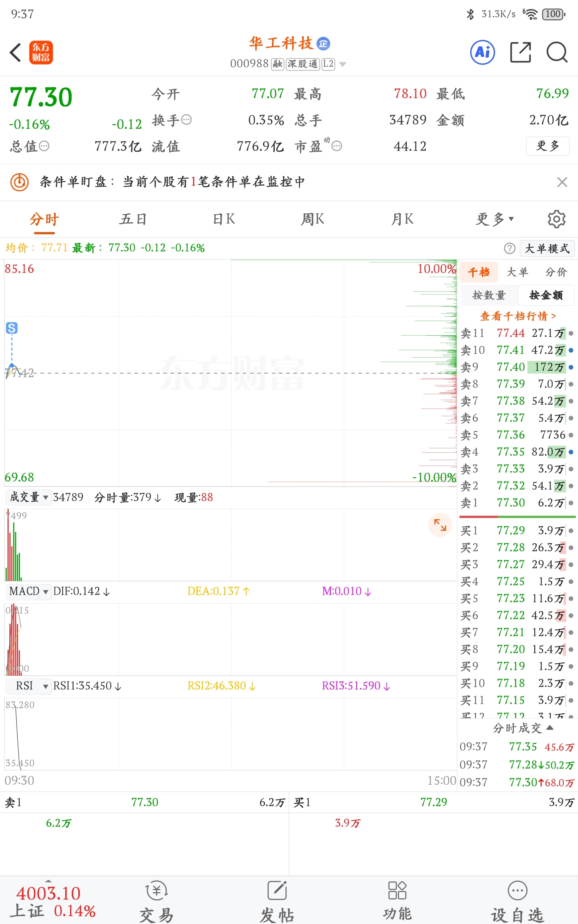Image resolution: width=578 pixels, height=924 pixels.
Task: Tap the back arrow icon
Action: (x=15, y=52)
